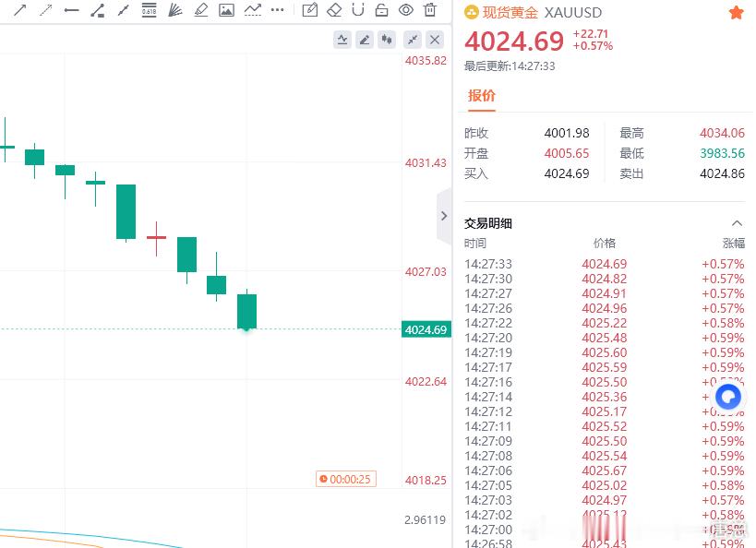Select the solid arrow line drawing tool
This screenshot has height=548, width=756.
(19, 10)
